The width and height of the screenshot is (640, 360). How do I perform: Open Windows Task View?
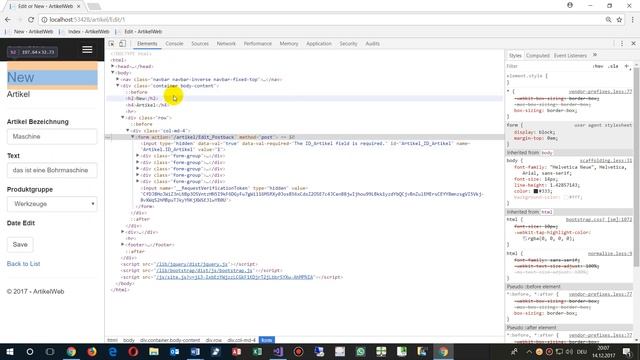(50, 351)
